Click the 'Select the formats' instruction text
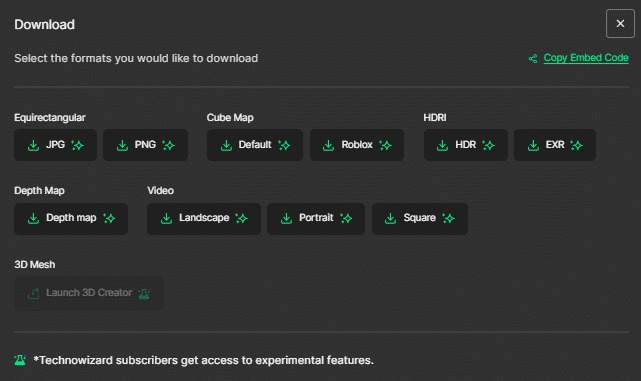 pos(136,58)
